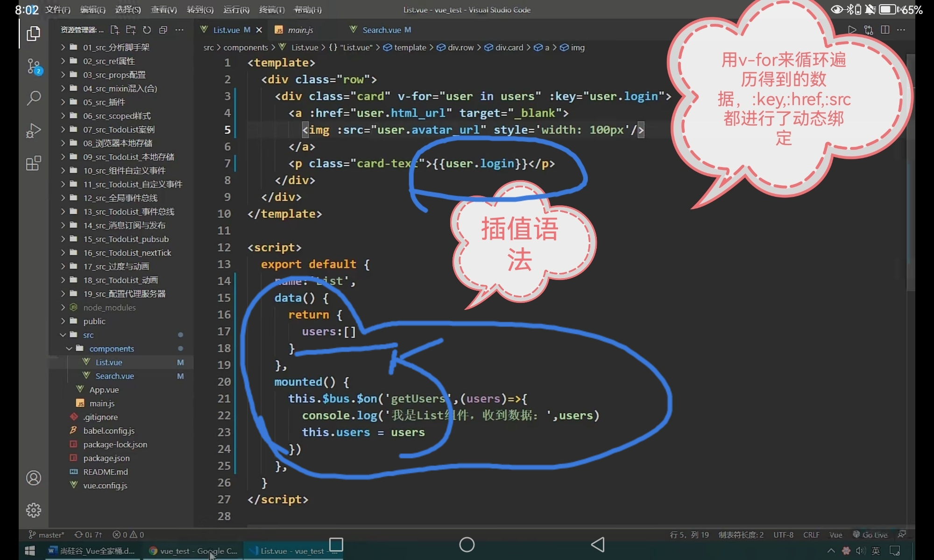
Task: Click the Windows Start button
Action: 29,551
